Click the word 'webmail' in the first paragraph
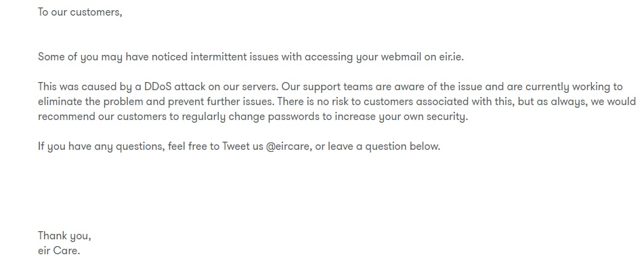 [401, 57]
